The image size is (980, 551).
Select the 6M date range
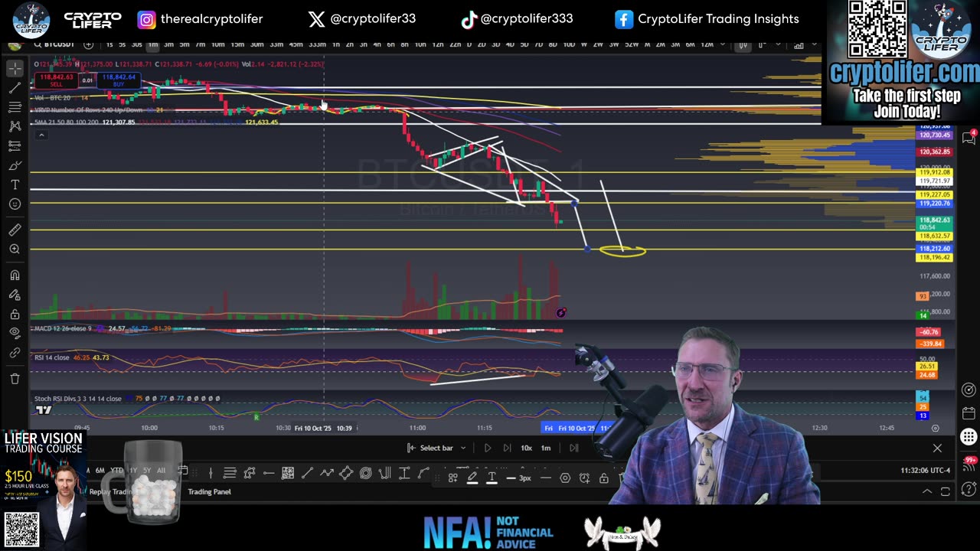click(x=100, y=470)
